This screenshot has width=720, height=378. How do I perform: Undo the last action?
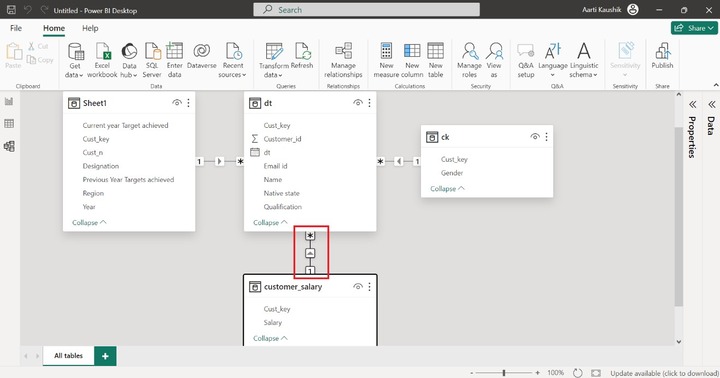28,10
